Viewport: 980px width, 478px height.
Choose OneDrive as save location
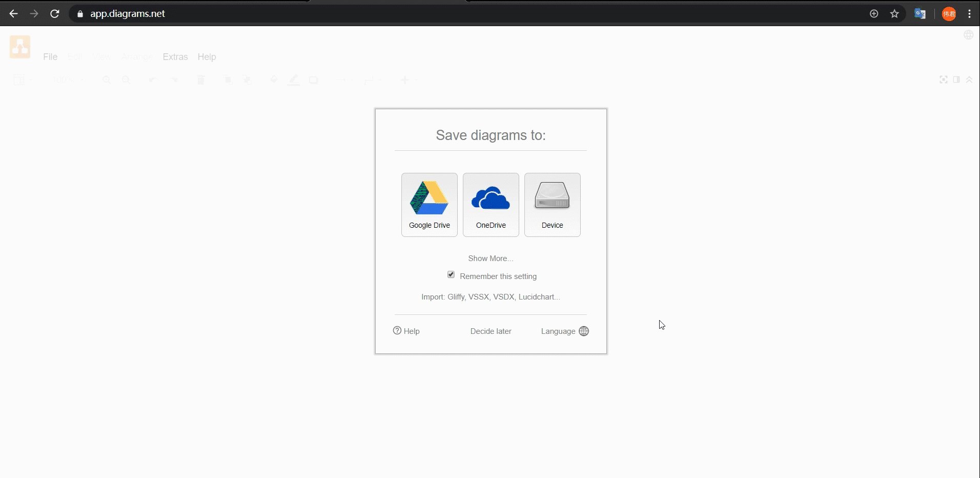click(x=491, y=205)
